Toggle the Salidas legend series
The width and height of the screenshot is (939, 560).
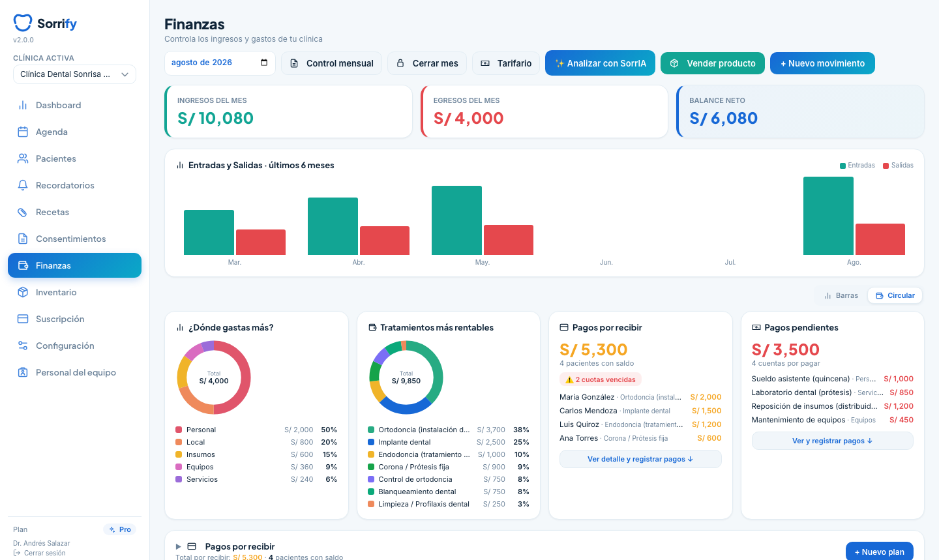[898, 166]
